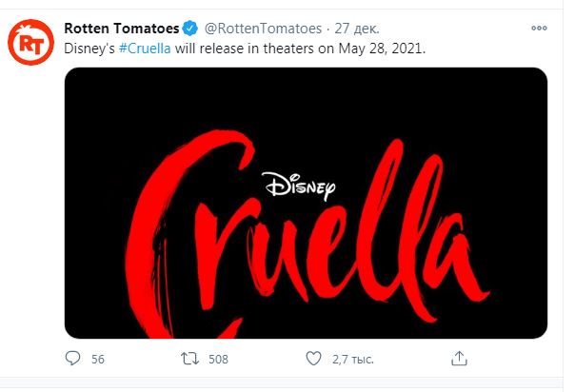Retweet the Cruella release post
The width and height of the screenshot is (575, 392).
click(x=190, y=359)
